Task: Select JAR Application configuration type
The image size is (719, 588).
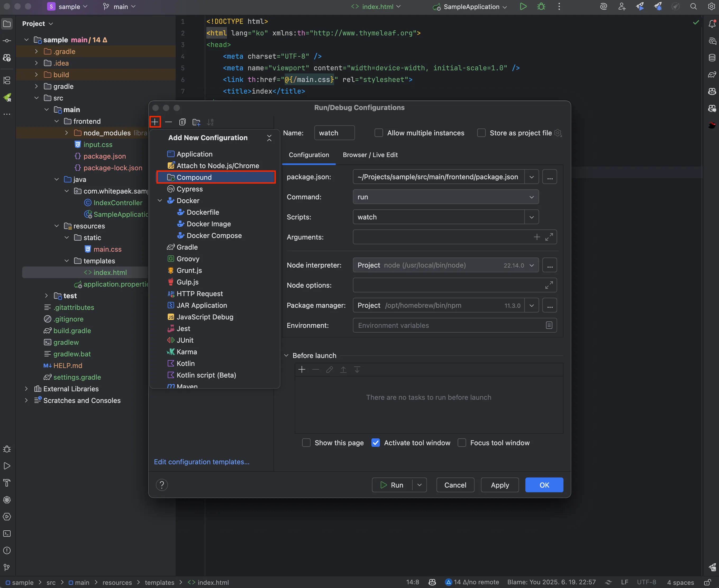Action: 202,305
